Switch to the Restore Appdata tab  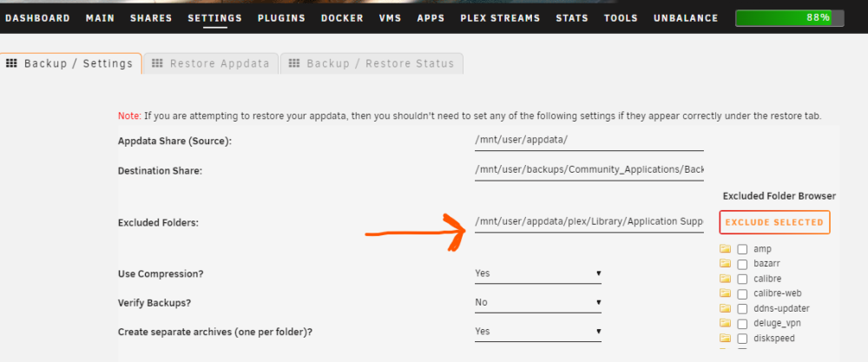(x=211, y=63)
